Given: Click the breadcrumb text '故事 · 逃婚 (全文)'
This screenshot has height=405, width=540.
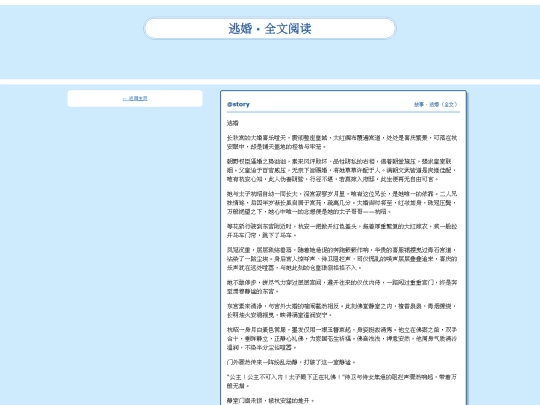Looking at the screenshot, I should click(x=436, y=104).
